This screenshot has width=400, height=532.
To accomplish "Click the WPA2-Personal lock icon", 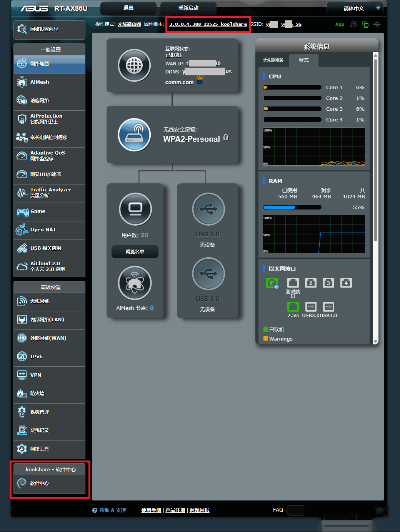I will [226, 138].
